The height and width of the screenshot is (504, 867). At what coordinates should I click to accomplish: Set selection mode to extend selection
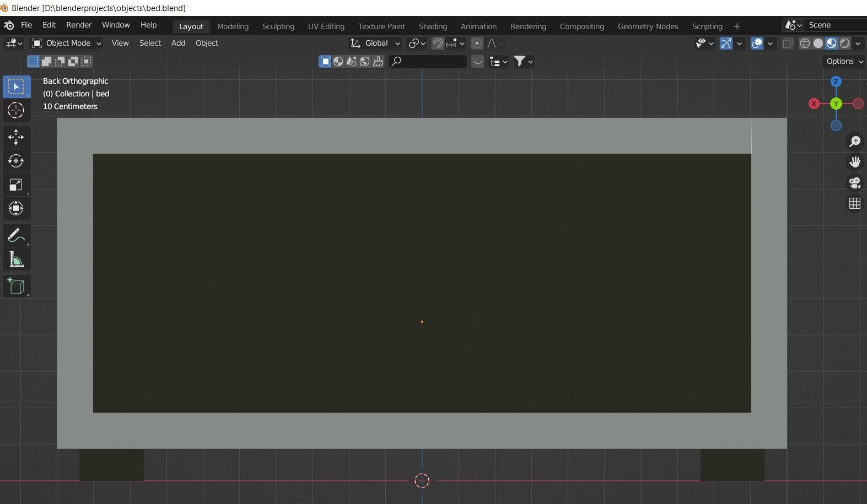(x=47, y=61)
